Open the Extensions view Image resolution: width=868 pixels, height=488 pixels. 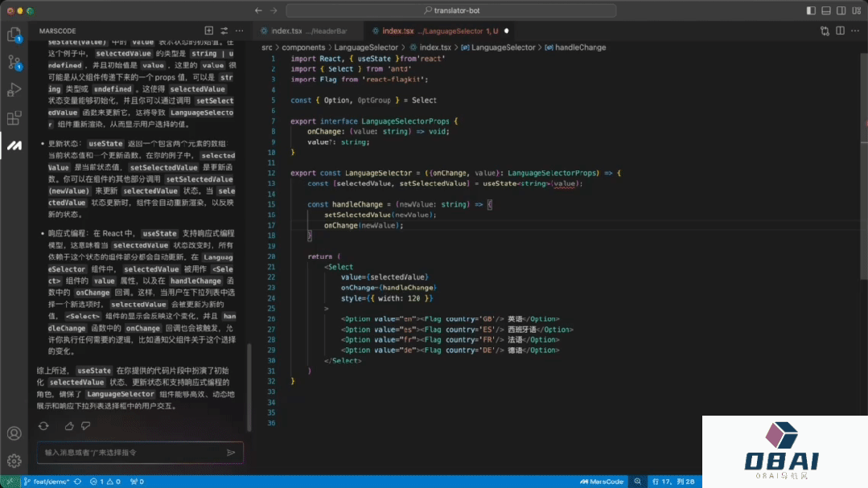point(14,118)
